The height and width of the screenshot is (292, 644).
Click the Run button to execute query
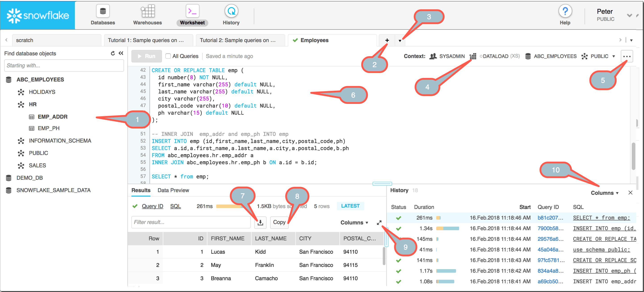point(146,56)
